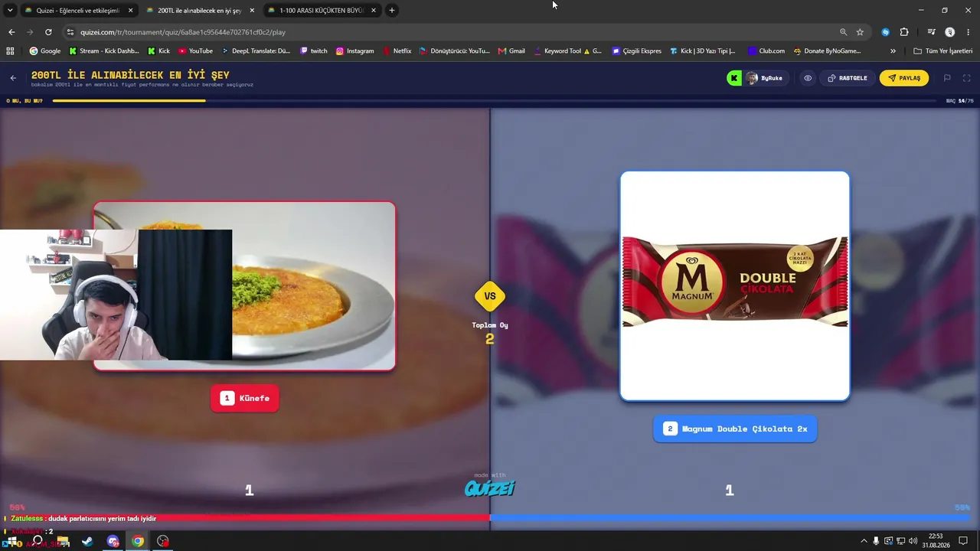Open the Kick channel green icon
The width and height of the screenshot is (980, 551).
pyautogui.click(x=734, y=78)
